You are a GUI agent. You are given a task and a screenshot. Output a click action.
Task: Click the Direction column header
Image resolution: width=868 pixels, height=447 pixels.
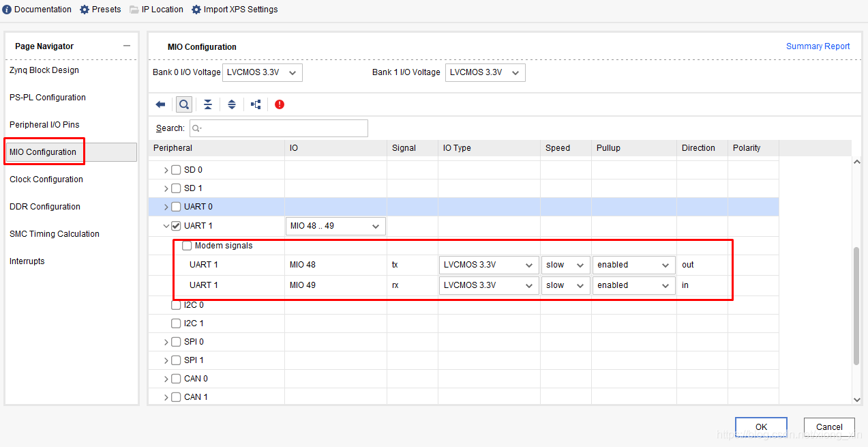pos(702,148)
